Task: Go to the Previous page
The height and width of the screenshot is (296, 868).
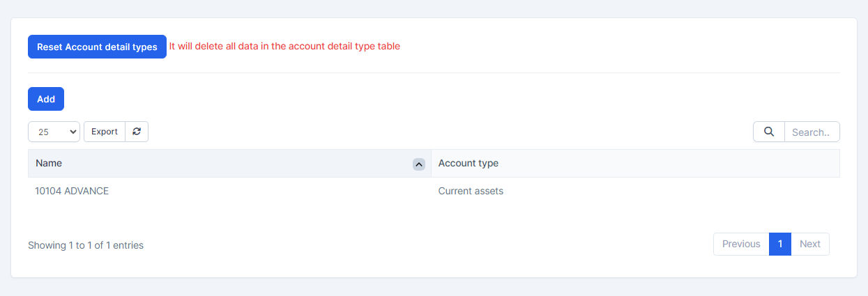Action: pos(741,244)
